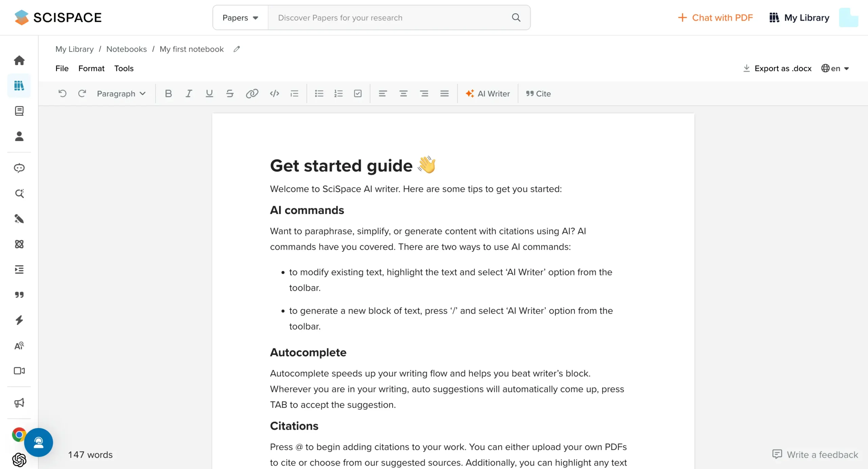Click the AI Writer button
Image resolution: width=868 pixels, height=469 pixels.
pyautogui.click(x=488, y=94)
